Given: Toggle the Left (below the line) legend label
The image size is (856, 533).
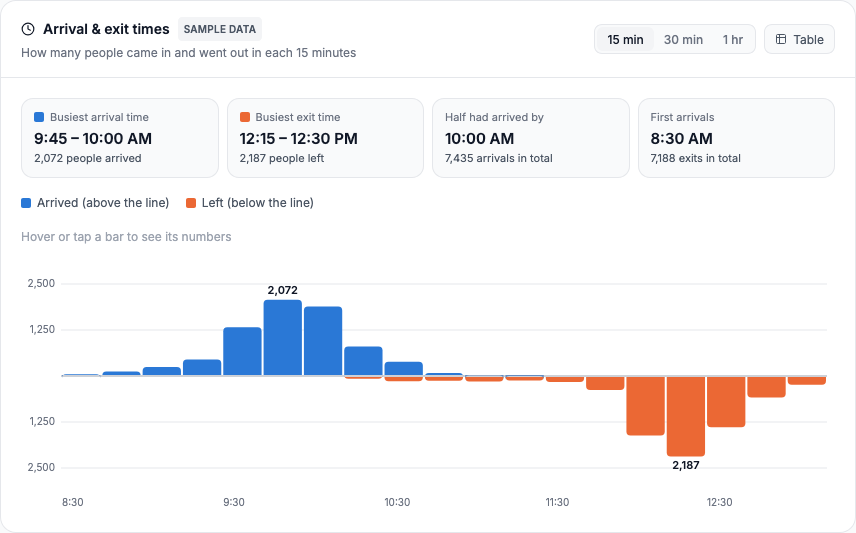Looking at the screenshot, I should [258, 203].
